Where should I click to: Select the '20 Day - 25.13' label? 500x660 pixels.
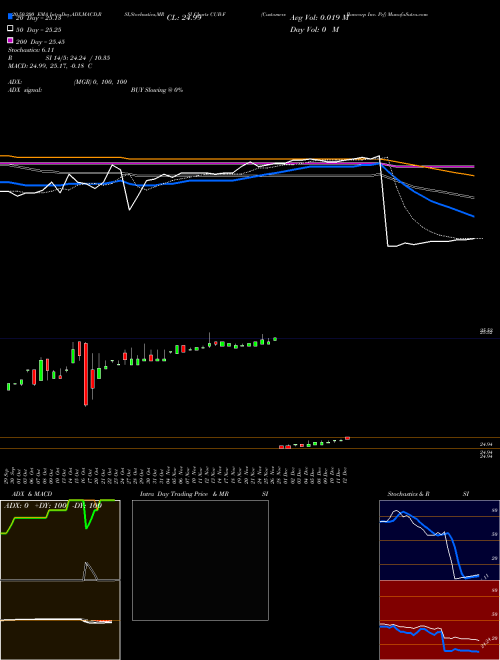point(38,18)
